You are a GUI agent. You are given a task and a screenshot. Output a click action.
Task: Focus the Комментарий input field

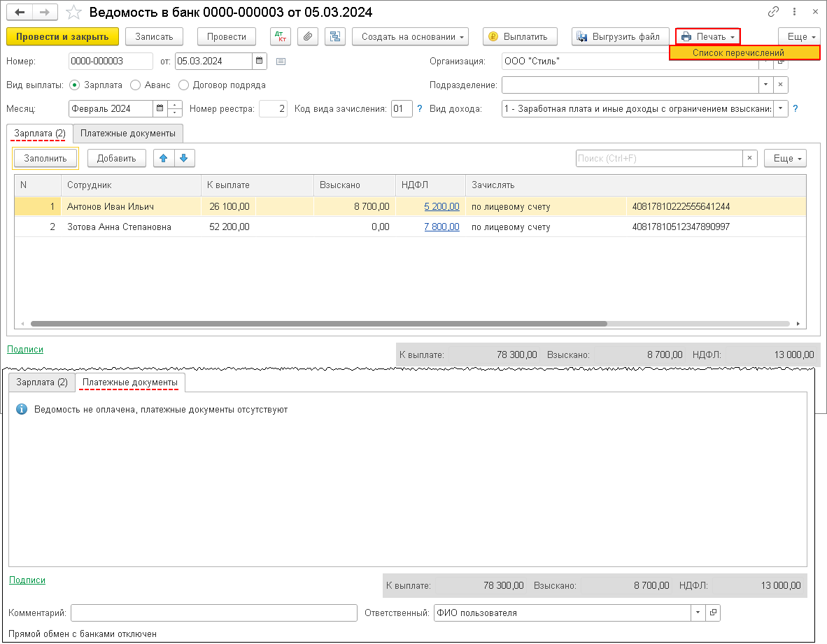point(214,613)
